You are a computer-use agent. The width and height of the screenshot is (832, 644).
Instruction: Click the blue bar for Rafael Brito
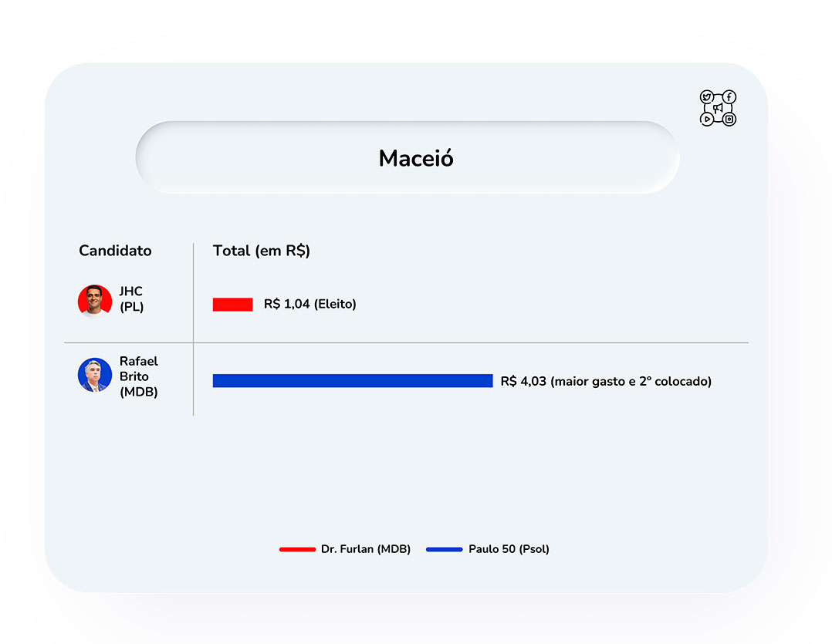coord(353,380)
